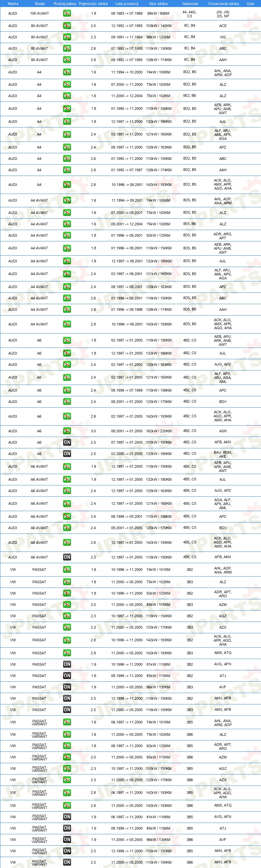Click the petrol icon in the A6 4B2 BDV row
The width and height of the screenshot is (261, 868).
pyautogui.click(x=67, y=402)
